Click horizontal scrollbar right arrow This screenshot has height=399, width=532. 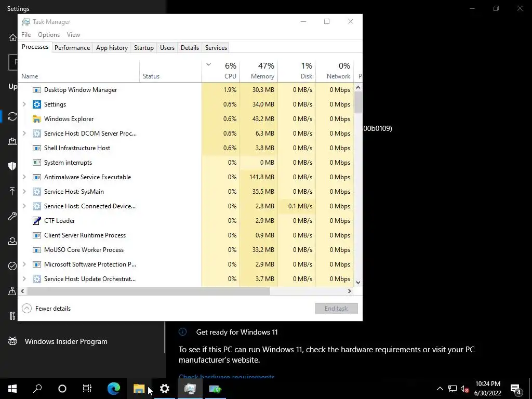click(x=350, y=291)
